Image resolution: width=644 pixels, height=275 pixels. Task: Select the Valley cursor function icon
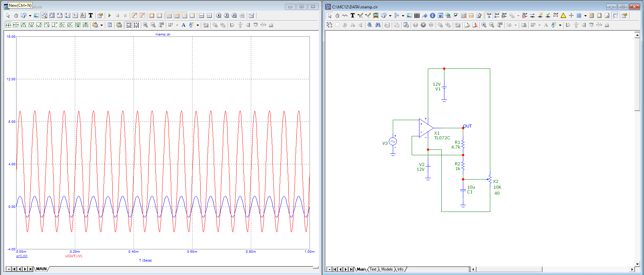(x=31, y=25)
